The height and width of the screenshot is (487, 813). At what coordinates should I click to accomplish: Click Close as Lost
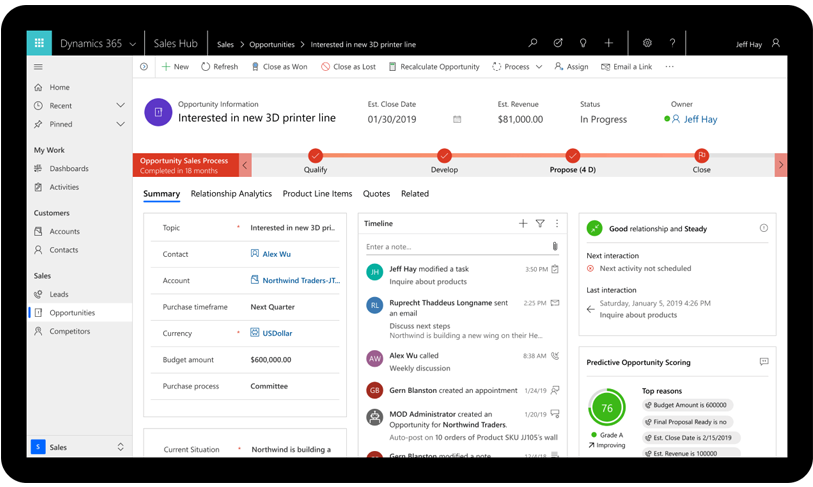[348, 67]
